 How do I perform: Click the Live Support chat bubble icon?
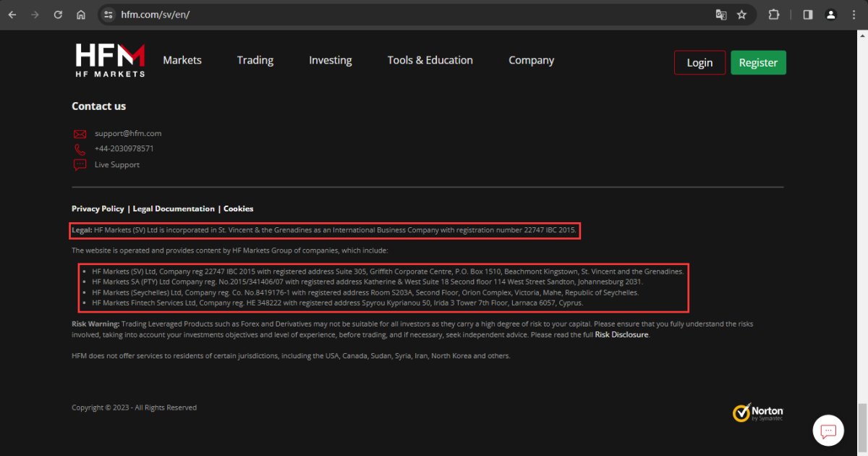point(80,165)
